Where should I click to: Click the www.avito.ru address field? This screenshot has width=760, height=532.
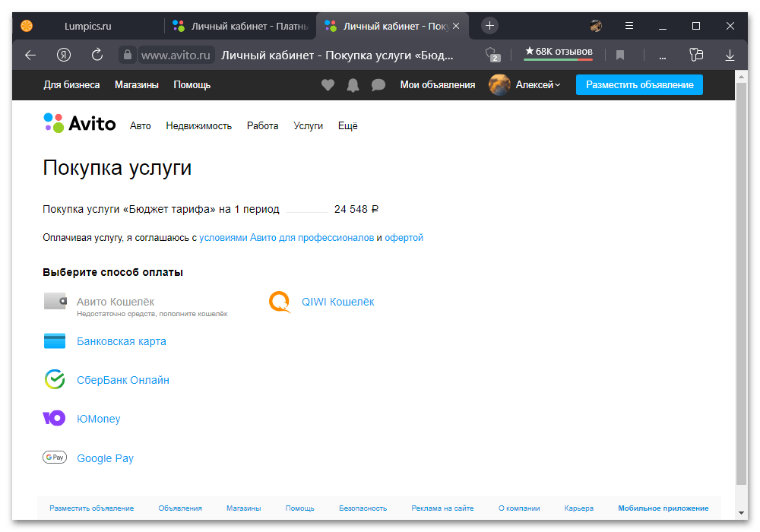point(176,55)
